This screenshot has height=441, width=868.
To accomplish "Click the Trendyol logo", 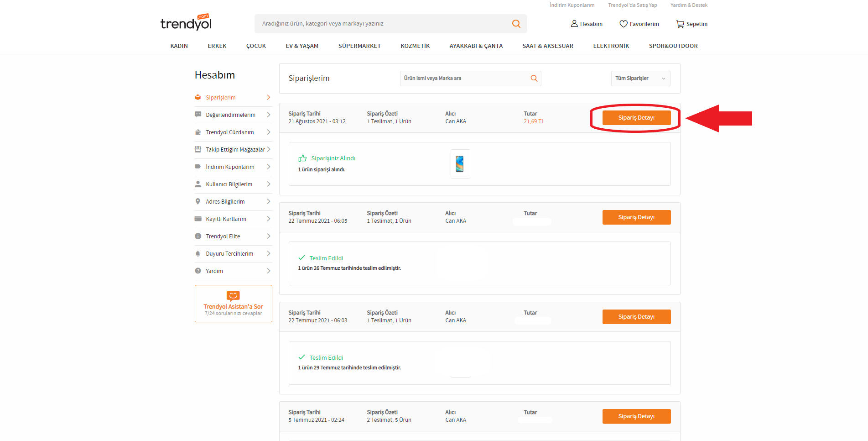I will tap(186, 21).
